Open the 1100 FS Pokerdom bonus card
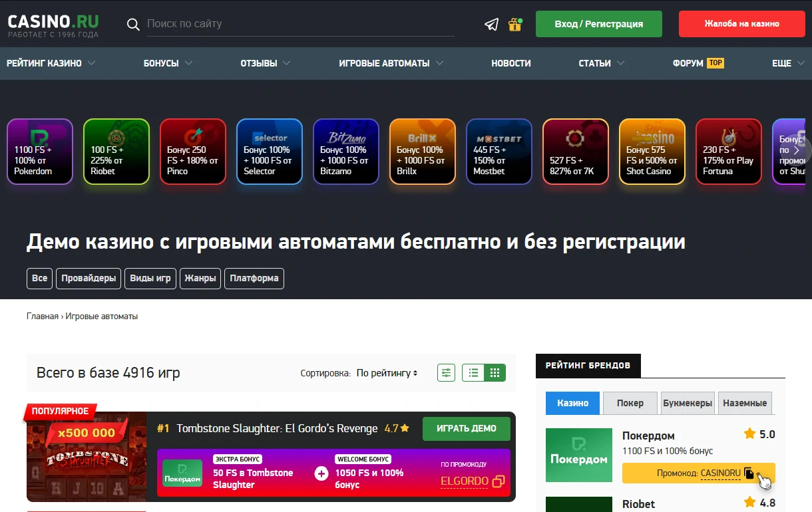 tap(40, 152)
